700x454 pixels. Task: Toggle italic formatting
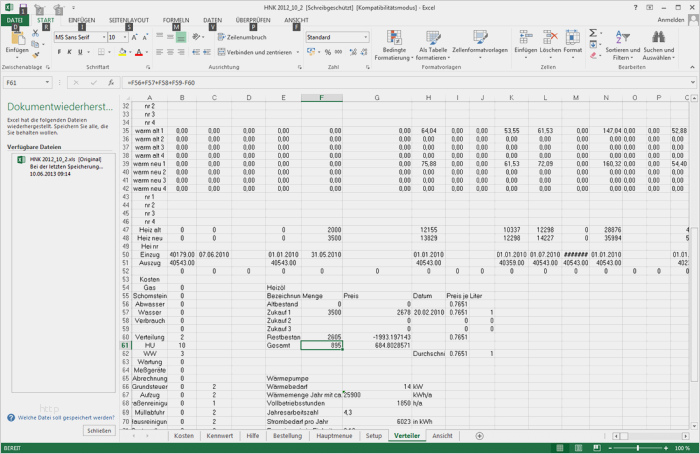coord(70,52)
